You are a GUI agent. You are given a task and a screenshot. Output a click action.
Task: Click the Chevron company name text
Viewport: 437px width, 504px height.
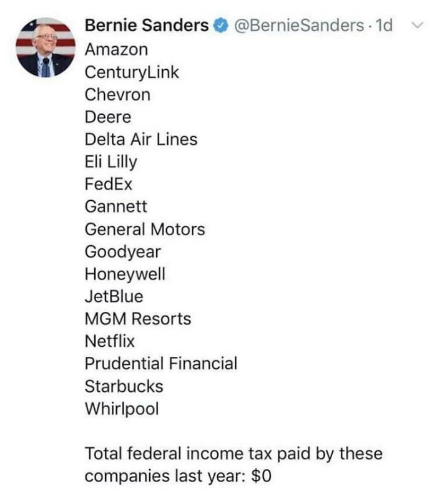tap(117, 95)
